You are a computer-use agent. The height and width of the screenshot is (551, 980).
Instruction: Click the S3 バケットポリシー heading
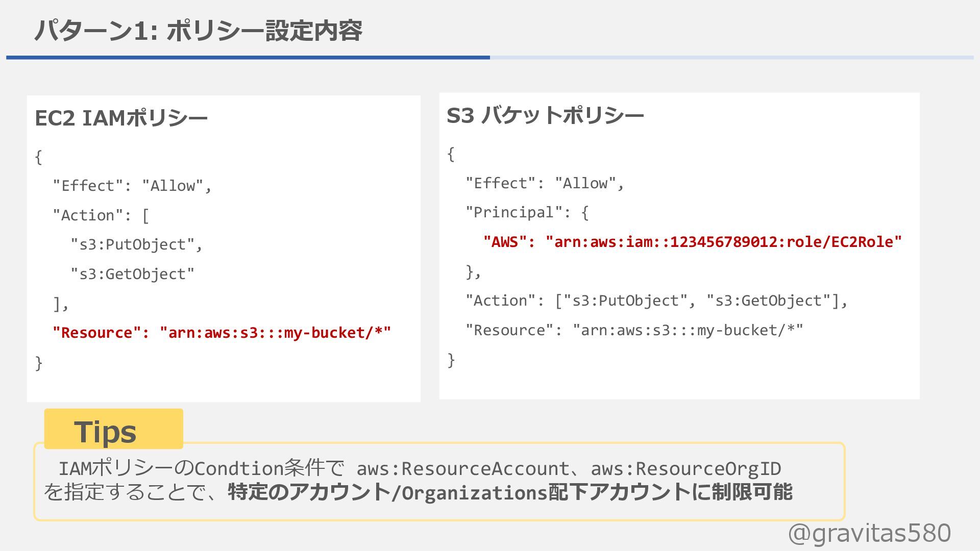point(545,116)
